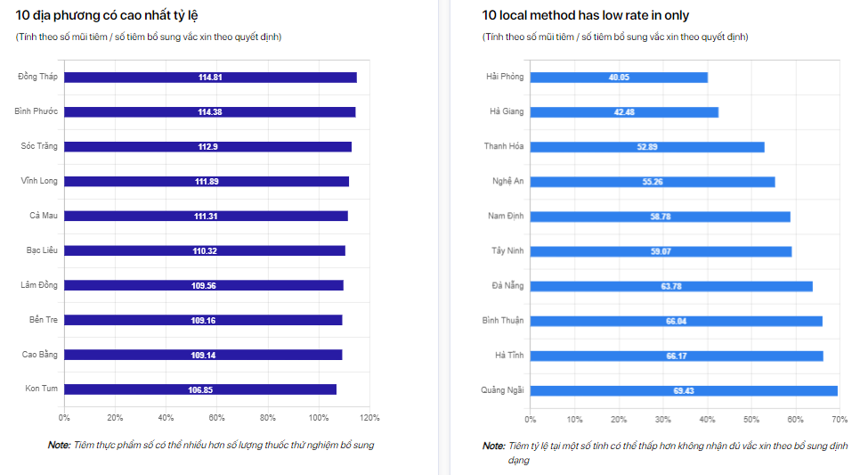Click the Sóc Trăng 112.9 bar
The height and width of the screenshot is (475, 868).
click(x=207, y=147)
